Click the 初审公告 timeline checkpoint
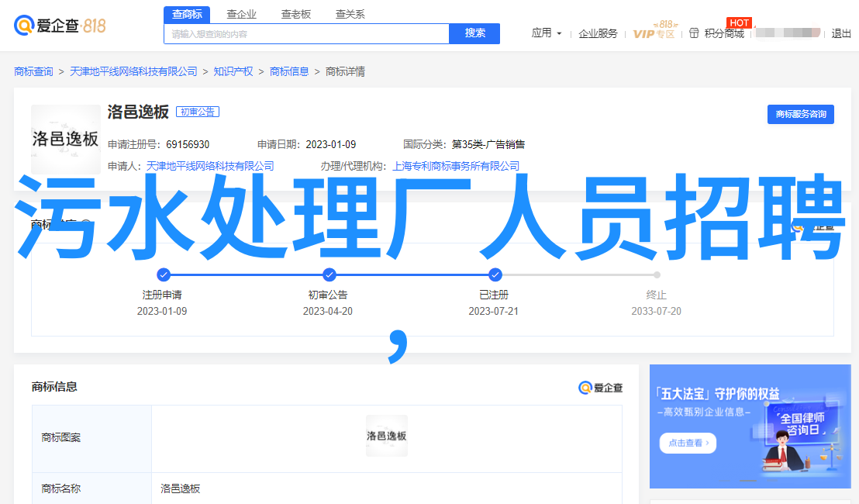The width and height of the screenshot is (859, 504). 329,274
